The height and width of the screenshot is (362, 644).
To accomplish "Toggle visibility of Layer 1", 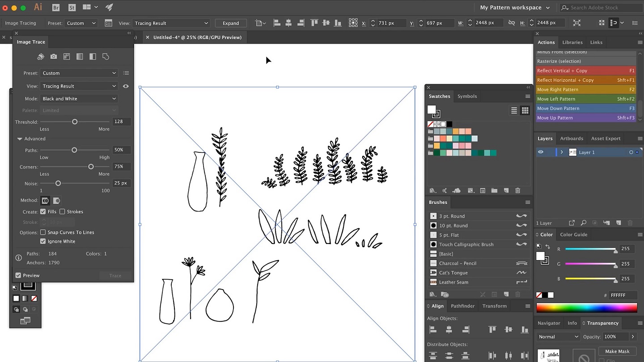I will pos(541,152).
